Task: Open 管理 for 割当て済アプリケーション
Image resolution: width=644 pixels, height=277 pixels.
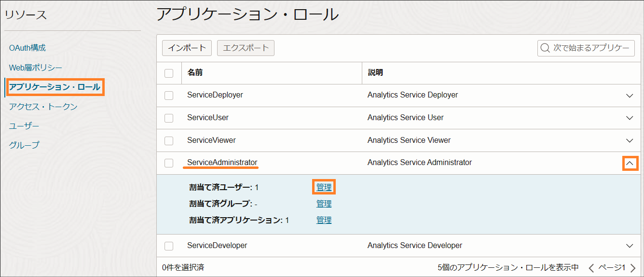Action: click(324, 220)
